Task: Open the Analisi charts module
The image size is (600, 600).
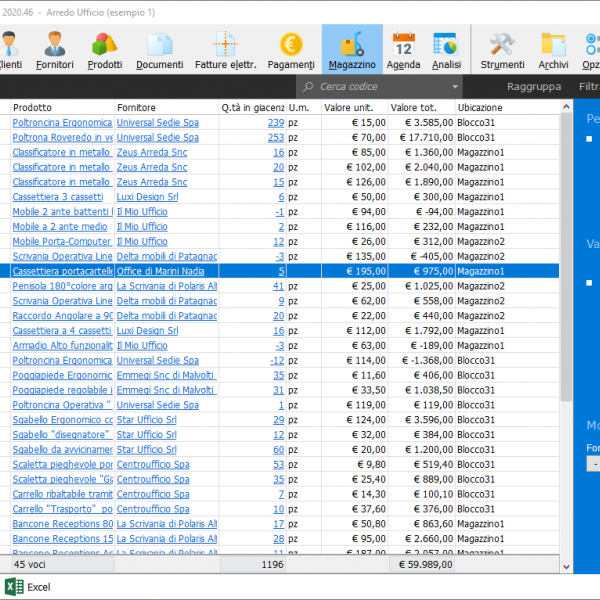Action: click(x=446, y=49)
